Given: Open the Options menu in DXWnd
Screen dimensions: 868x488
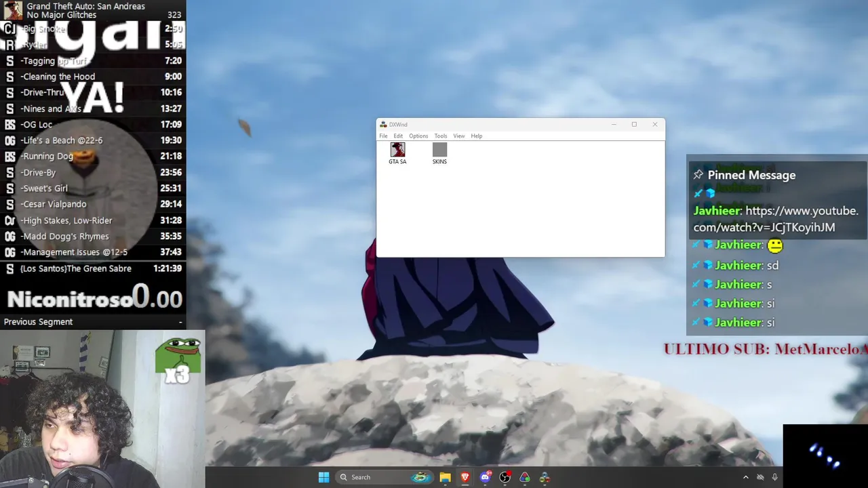Looking at the screenshot, I should 418,136.
